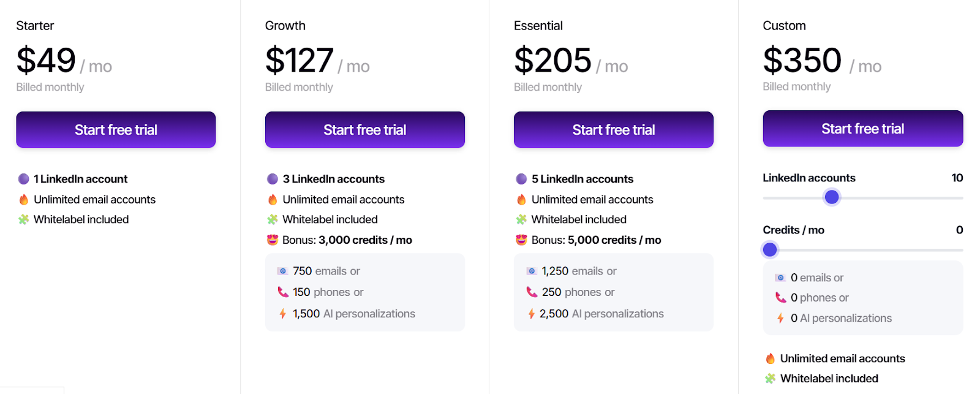Screen dimensions: 980x394
Task: Start free trial for Growth plan
Action: (364, 130)
